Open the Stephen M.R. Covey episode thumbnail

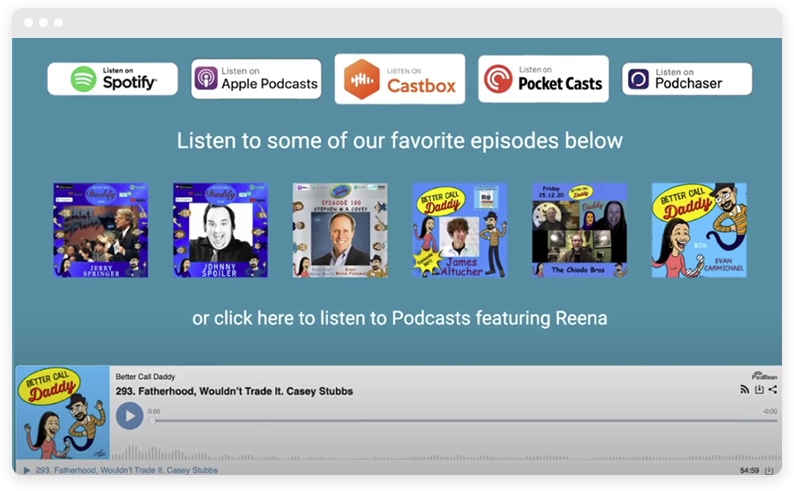[340, 230]
